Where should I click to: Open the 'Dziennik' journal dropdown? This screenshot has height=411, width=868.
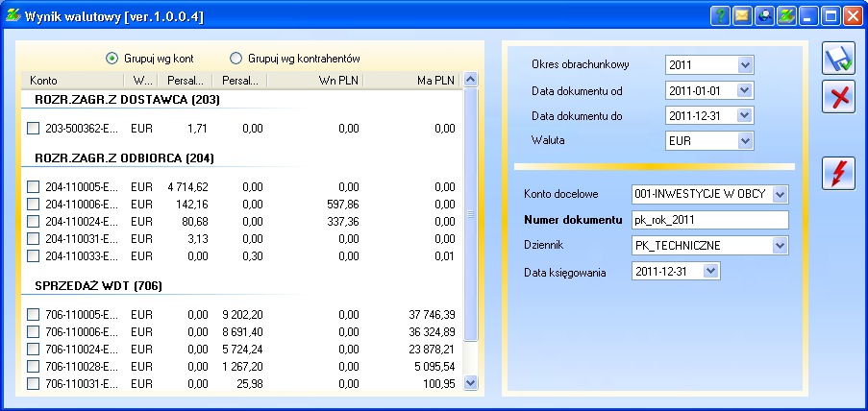tap(780, 246)
